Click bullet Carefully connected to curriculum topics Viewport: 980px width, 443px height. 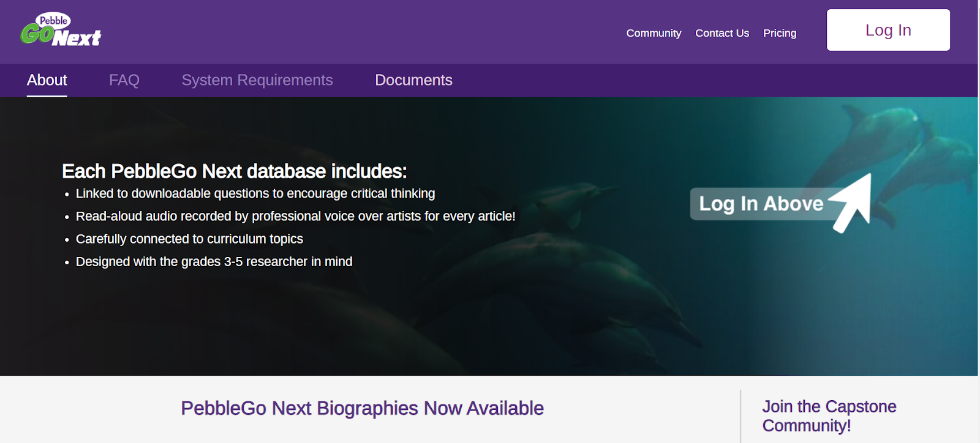[189, 239]
